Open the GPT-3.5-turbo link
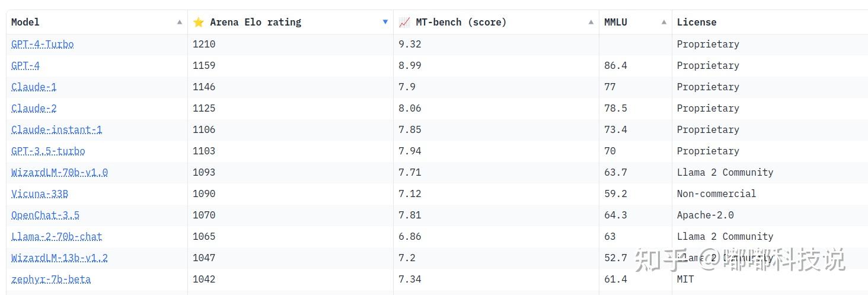Screen dimensions: 868x295 point(48,151)
